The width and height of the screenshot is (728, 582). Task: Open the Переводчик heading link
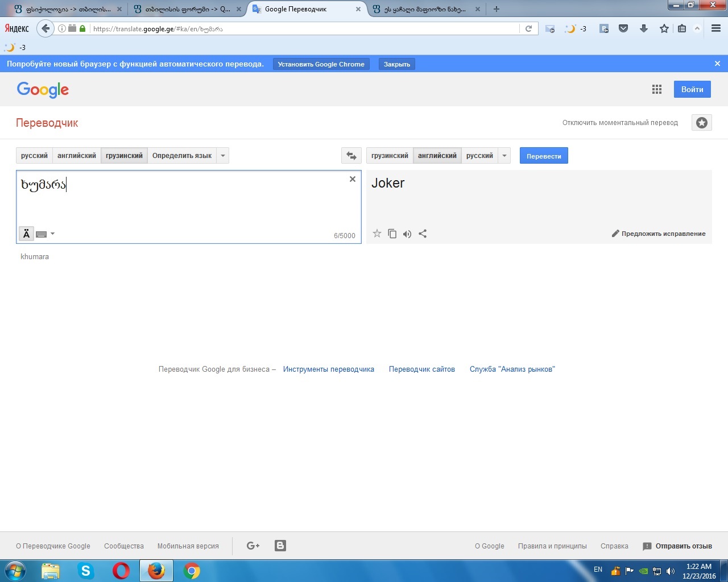tap(47, 123)
